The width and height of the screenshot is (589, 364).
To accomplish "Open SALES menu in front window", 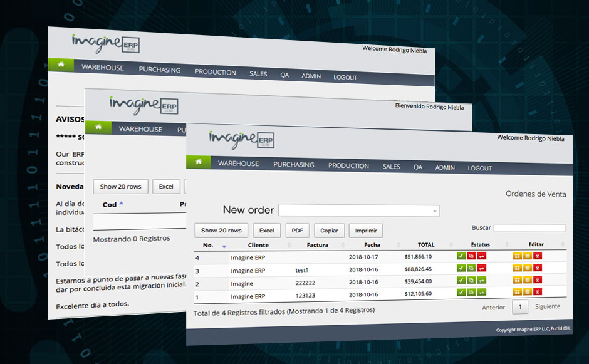I will tap(391, 167).
